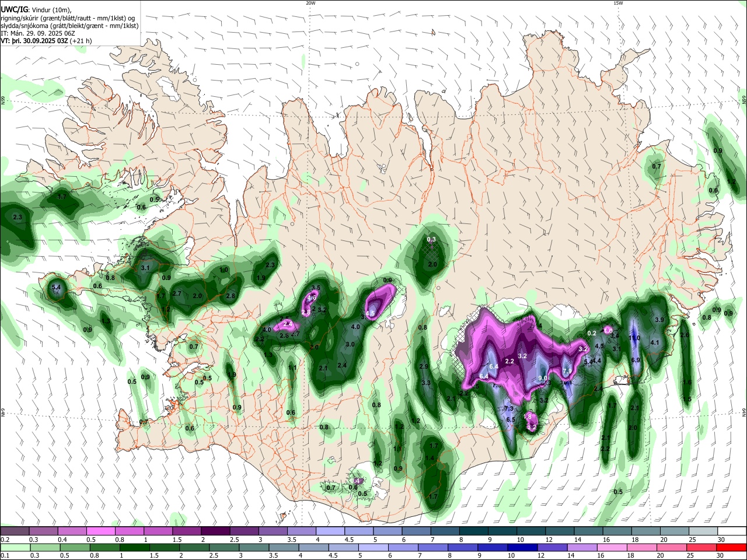
Task: Click the map precipitation value '4.1'
Action: [x=654, y=343]
